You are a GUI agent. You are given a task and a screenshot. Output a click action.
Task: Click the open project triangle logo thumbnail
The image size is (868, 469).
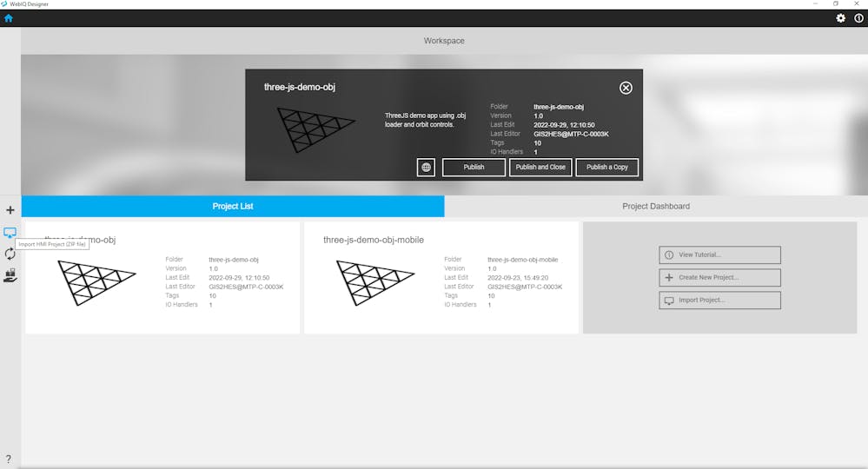[316, 130]
